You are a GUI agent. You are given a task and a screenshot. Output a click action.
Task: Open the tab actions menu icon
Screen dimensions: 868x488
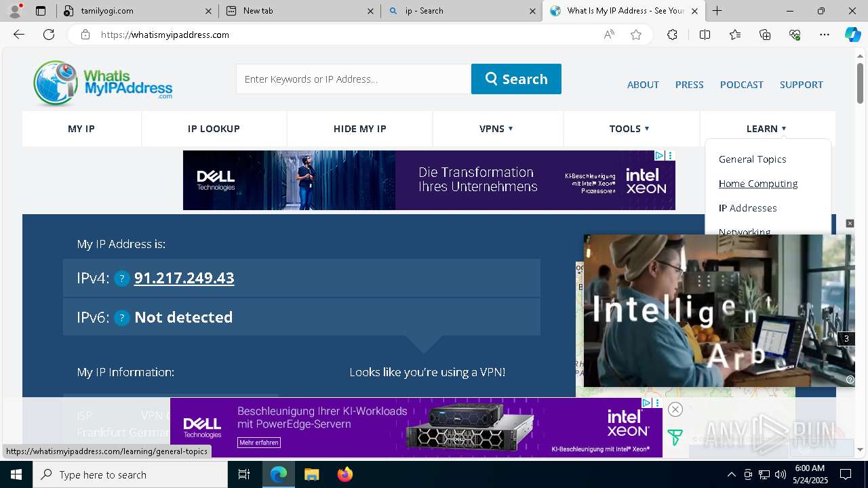pos(41,11)
